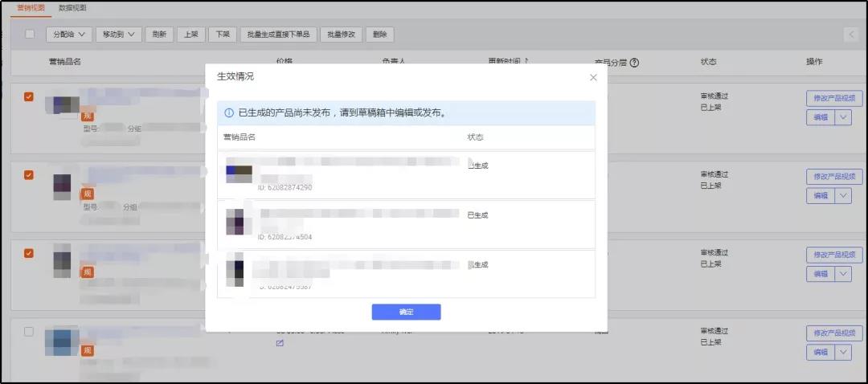Image resolution: width=868 pixels, height=384 pixels.
Task: Open the 分配给 dropdown
Action: coord(68,35)
